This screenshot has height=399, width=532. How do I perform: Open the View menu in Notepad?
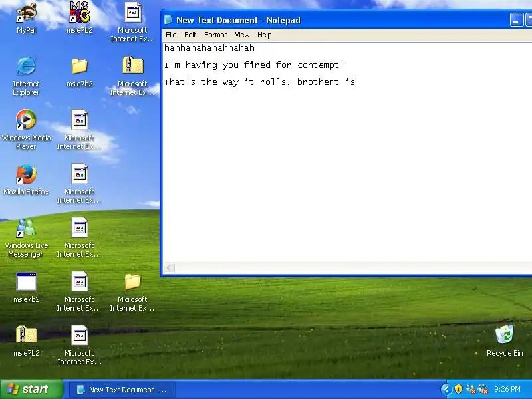pos(242,35)
